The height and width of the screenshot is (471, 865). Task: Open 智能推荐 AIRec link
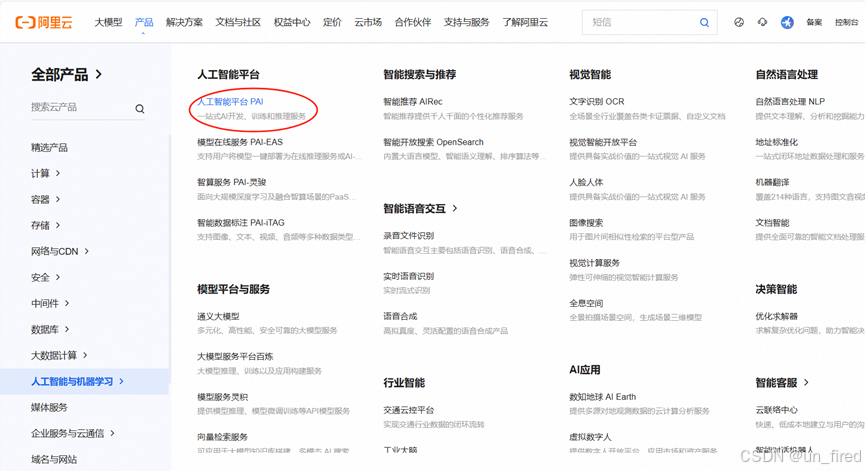coord(413,101)
